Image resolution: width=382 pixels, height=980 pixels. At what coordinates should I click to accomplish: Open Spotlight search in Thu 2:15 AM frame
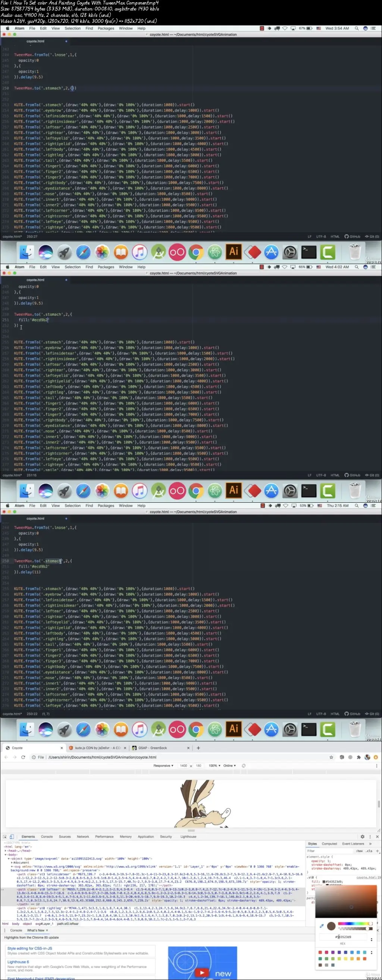coord(357,506)
